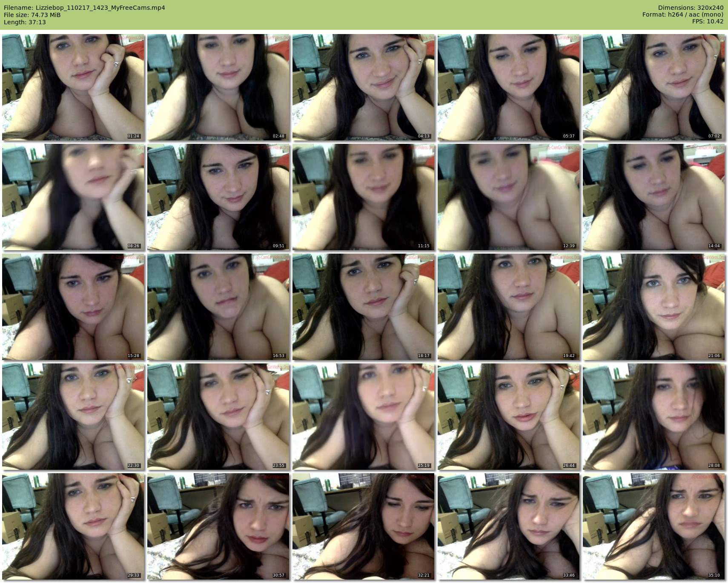Click the frame marked 30:57
This screenshot has width=728, height=583.
pos(218,526)
